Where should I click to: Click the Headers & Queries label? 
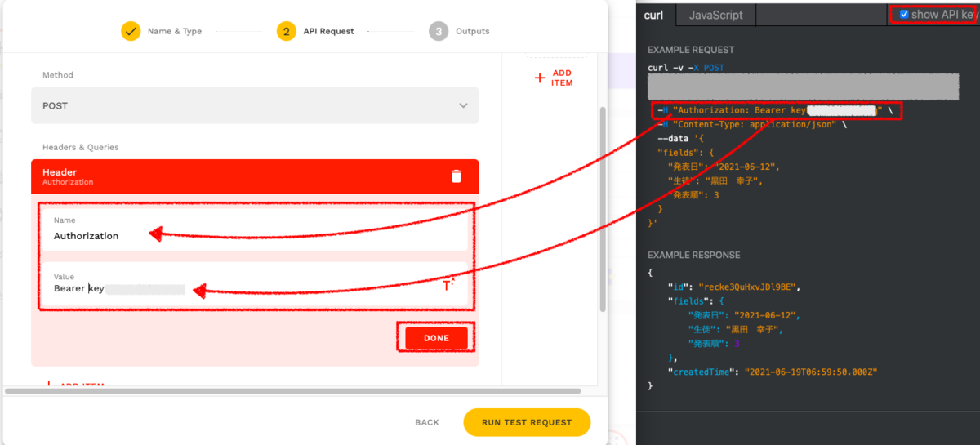pos(81,147)
